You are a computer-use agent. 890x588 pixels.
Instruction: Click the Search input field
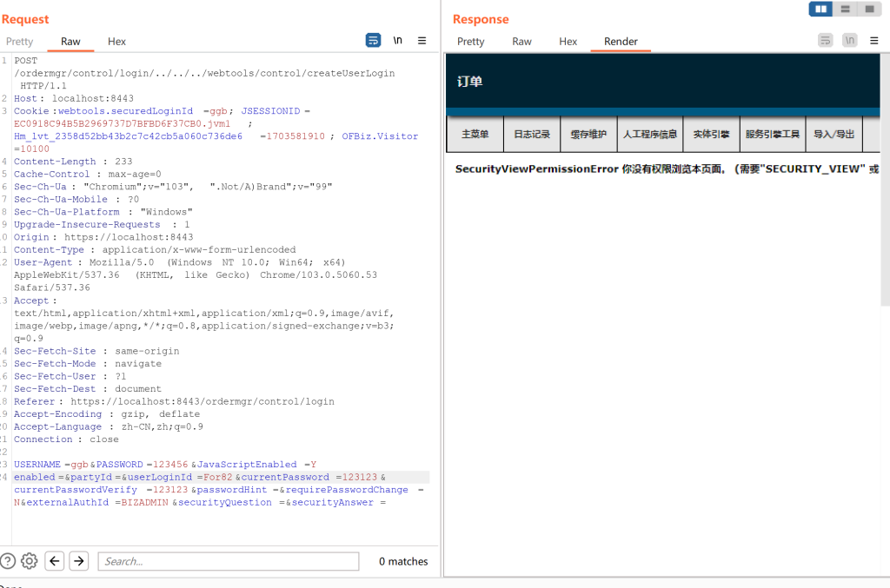coord(228,561)
